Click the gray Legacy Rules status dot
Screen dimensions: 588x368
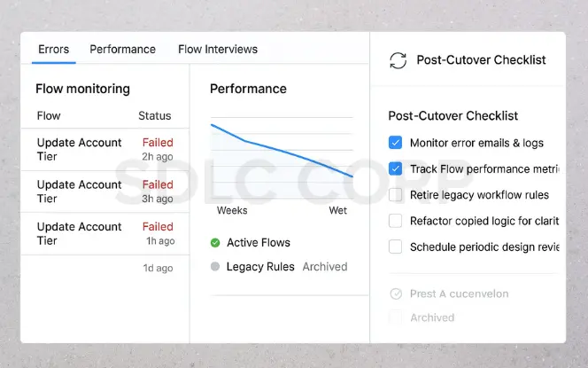[215, 267]
